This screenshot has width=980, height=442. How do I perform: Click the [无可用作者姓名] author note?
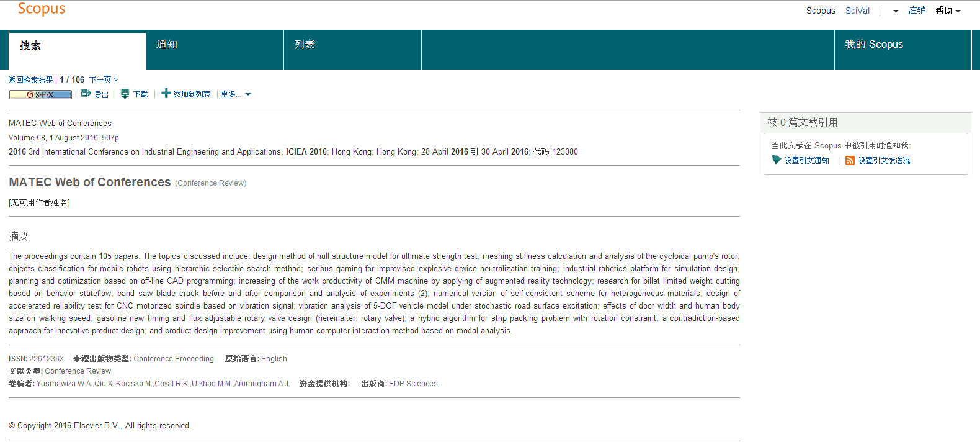(39, 203)
